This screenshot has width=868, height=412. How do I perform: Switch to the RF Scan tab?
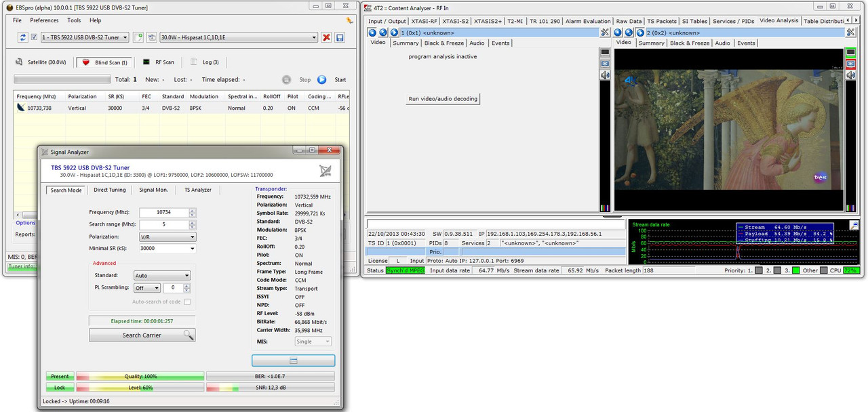(x=158, y=62)
